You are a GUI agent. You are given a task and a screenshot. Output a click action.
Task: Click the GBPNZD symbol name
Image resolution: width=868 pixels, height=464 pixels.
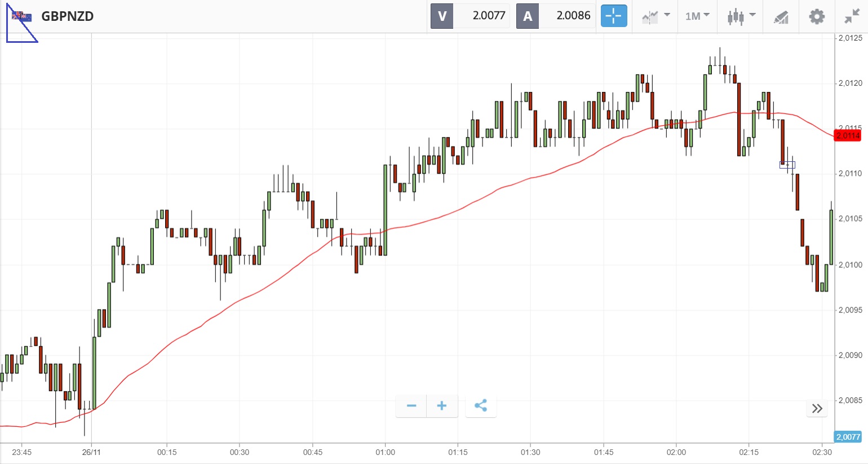(x=68, y=16)
